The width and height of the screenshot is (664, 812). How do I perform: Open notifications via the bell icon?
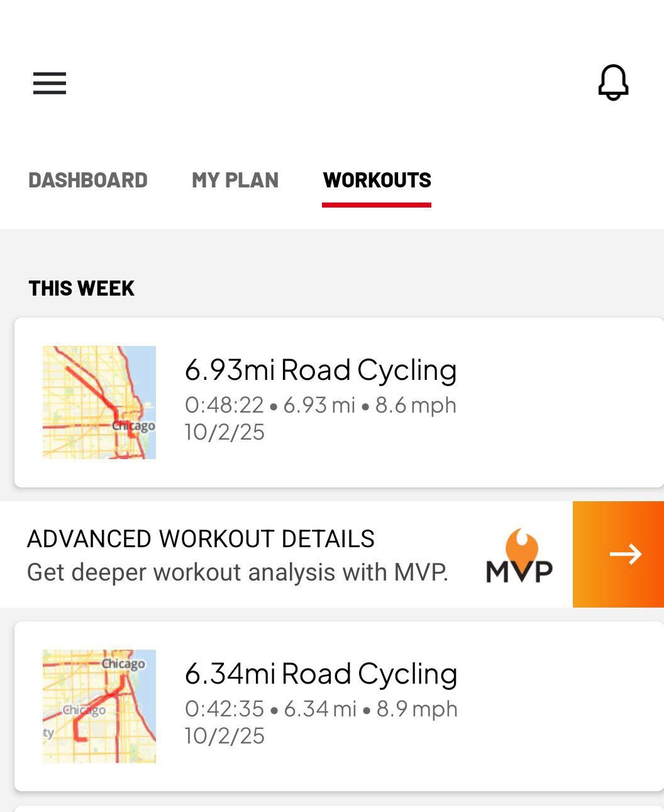(613, 82)
